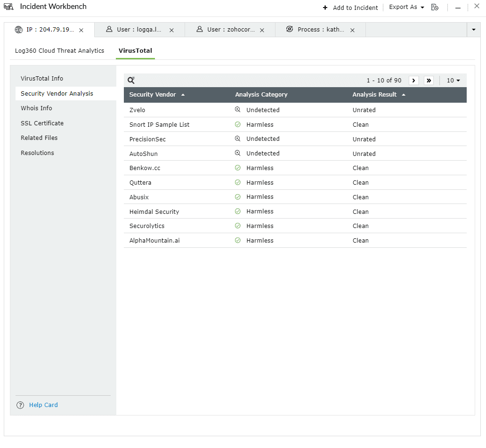The width and height of the screenshot is (486, 448).
Task: Click the Harmless check icon for Abusix
Action: (x=237, y=197)
